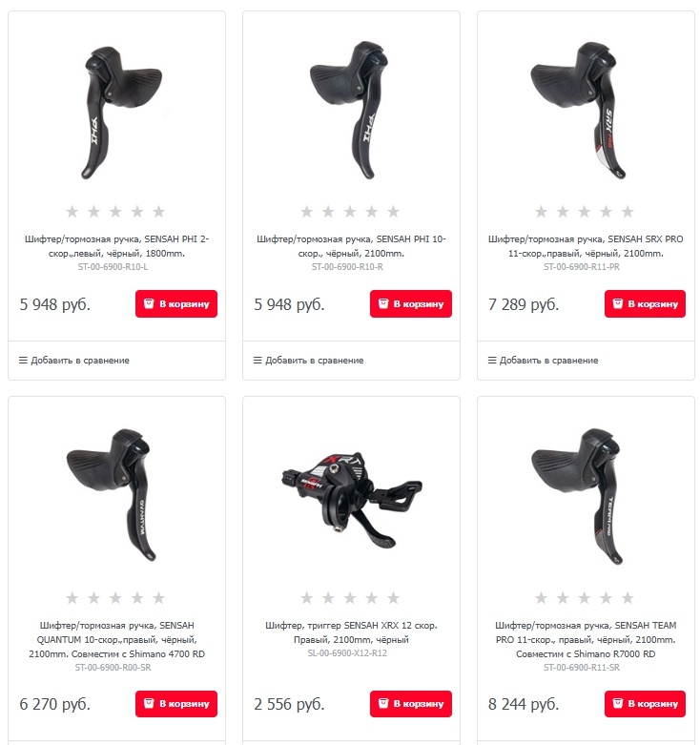Screen dimensions: 700x745
Task: Click compare list icon under PHI 2-speed
Action: pyautogui.click(x=23, y=361)
